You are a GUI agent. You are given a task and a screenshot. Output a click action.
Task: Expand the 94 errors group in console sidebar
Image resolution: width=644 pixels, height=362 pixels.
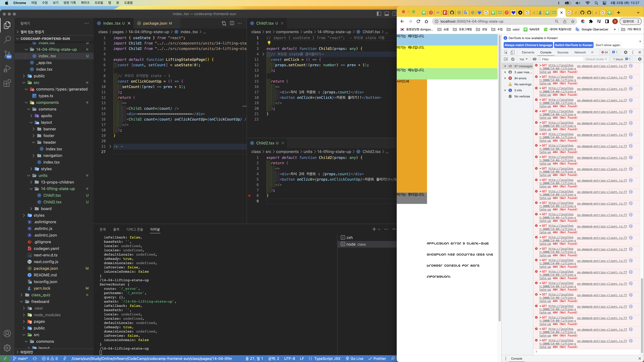[505, 78]
